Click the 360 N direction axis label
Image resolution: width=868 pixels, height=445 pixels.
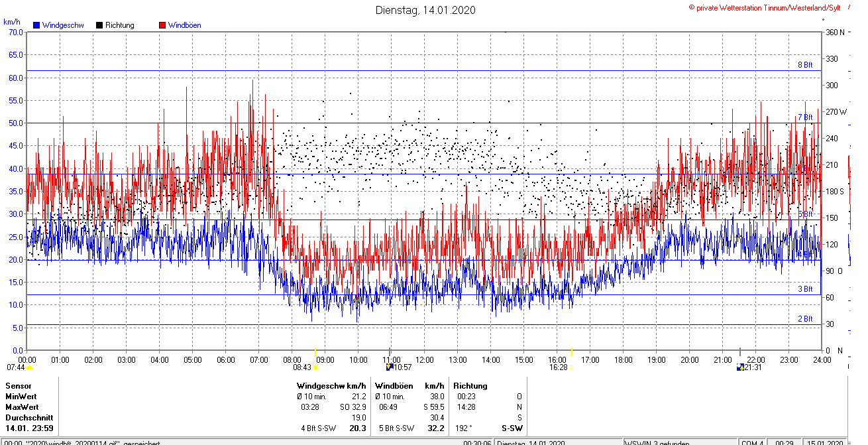tap(834, 32)
